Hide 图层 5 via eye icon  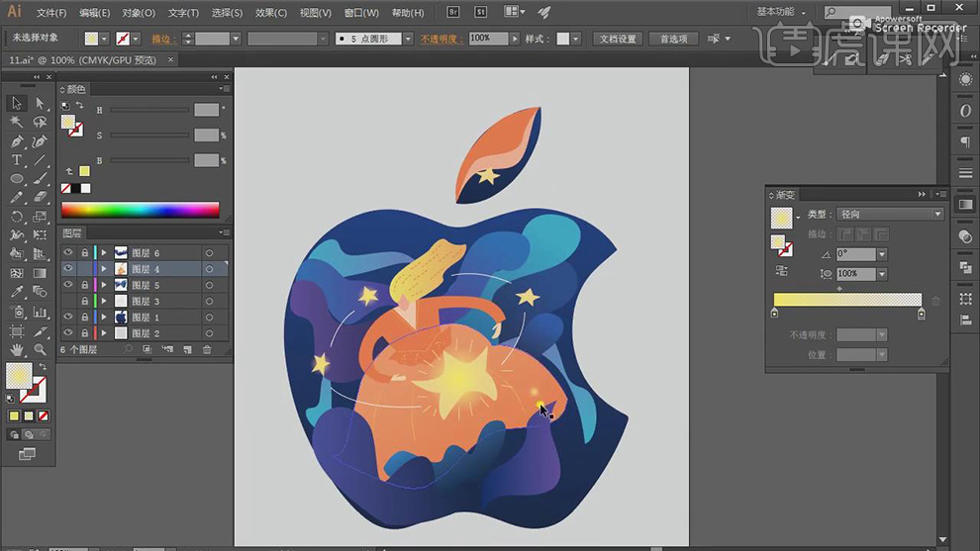pos(67,285)
